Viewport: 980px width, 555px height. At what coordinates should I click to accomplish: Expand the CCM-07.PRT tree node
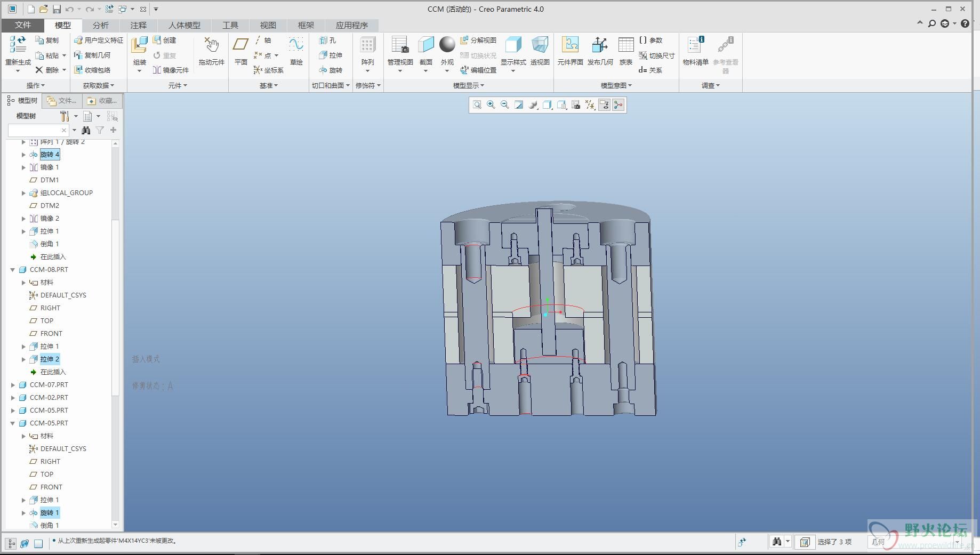[x=13, y=385]
